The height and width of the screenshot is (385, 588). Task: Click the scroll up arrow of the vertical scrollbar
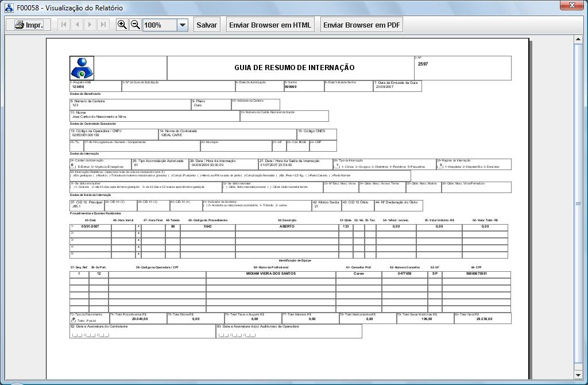[578, 39]
